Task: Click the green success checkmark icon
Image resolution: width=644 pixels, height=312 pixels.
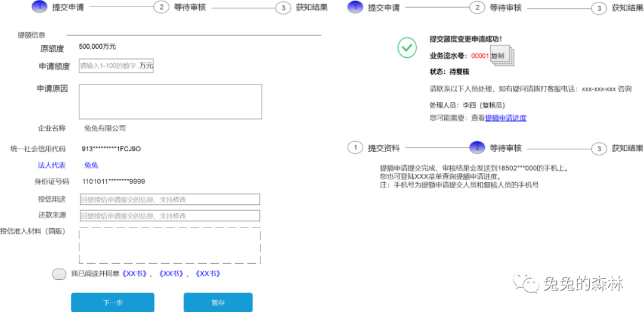Action: 407,47
